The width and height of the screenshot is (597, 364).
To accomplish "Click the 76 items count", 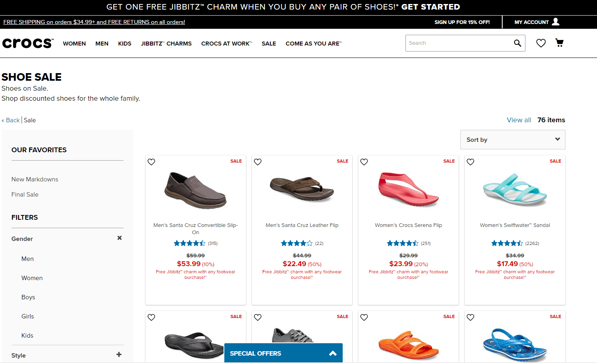I will point(551,120).
